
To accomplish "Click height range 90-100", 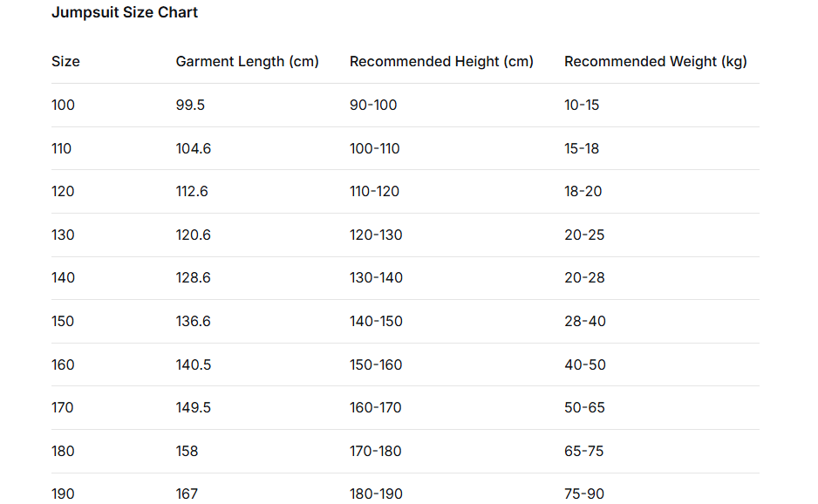I will (x=373, y=105).
